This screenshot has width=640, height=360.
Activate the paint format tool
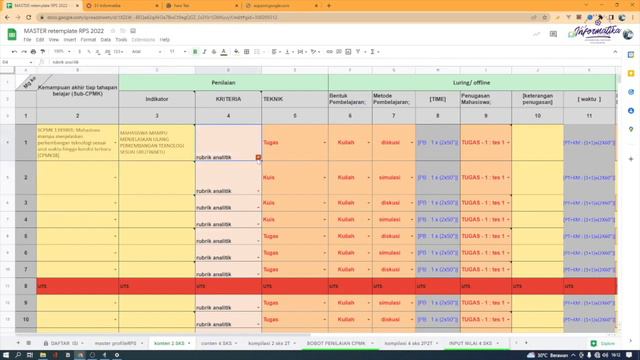(x=42, y=52)
